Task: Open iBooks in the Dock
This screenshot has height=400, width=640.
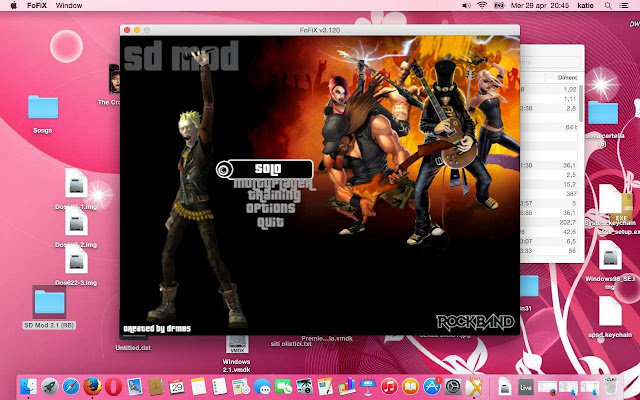Action: (411, 386)
